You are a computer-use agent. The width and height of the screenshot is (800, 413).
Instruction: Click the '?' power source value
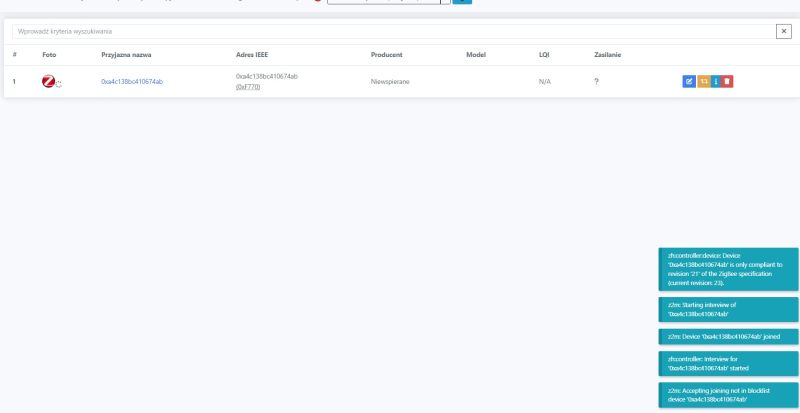596,82
